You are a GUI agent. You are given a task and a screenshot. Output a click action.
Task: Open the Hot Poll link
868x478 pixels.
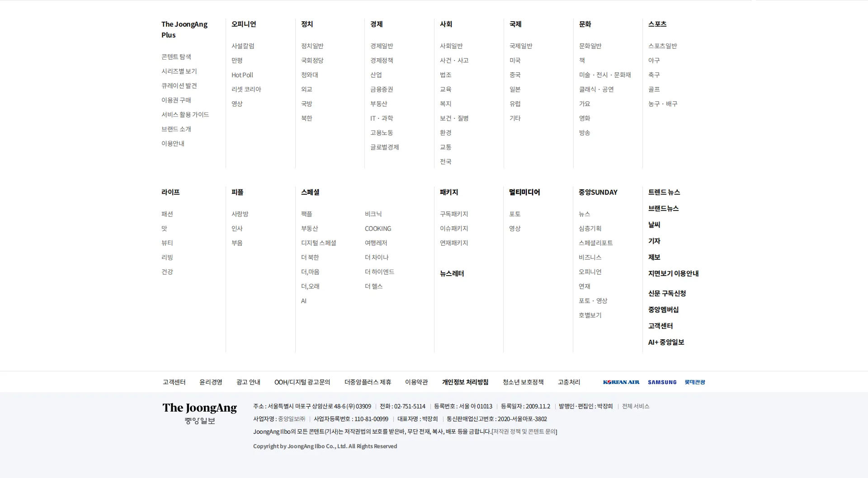(x=242, y=75)
